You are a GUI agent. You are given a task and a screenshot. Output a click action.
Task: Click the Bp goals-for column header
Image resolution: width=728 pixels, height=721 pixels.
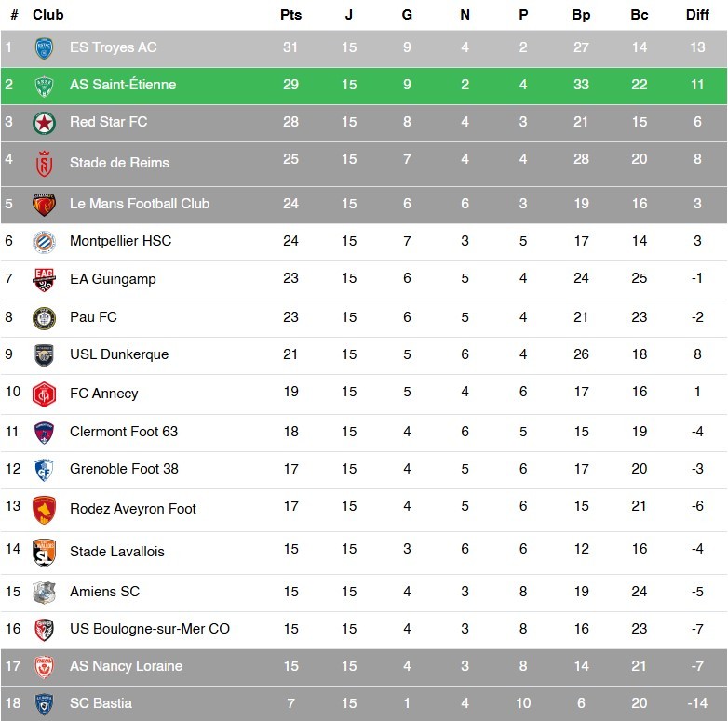coord(581,15)
